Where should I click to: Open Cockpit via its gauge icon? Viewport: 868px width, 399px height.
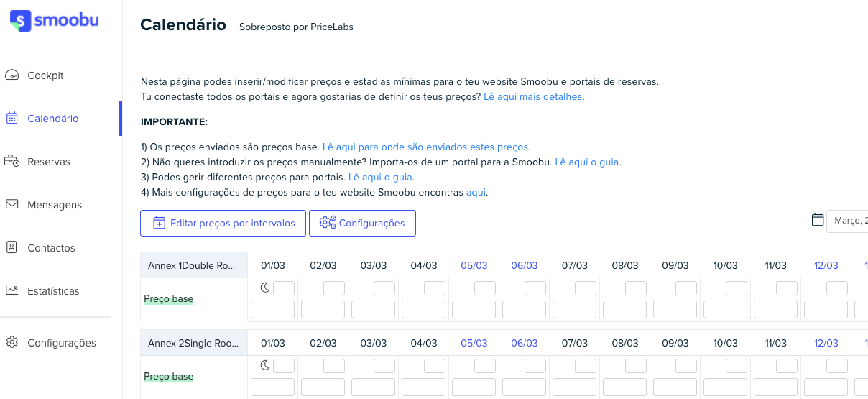(11, 75)
